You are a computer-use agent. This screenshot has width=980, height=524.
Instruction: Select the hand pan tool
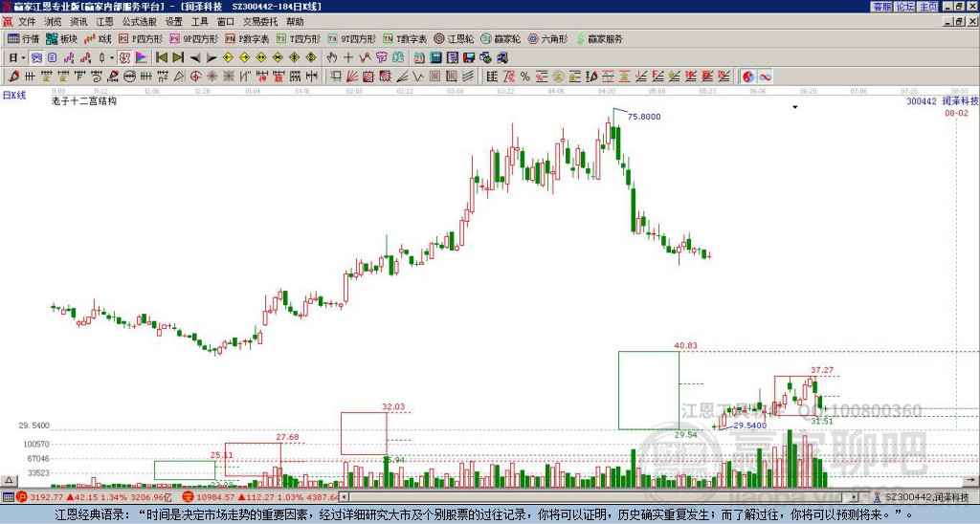pos(332,58)
